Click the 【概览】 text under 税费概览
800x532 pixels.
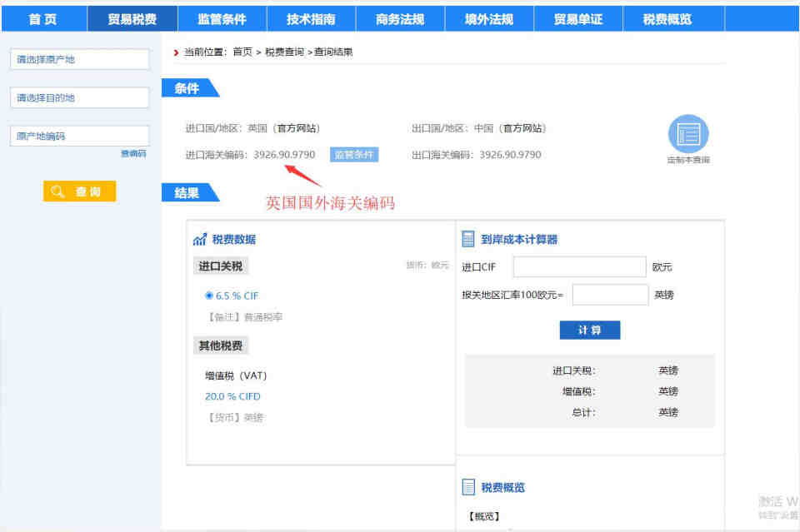[483, 516]
